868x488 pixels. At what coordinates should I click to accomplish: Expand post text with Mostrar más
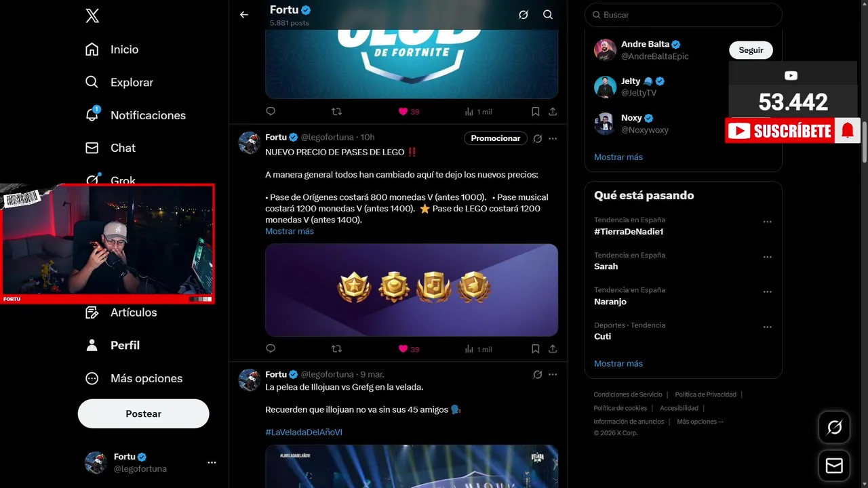[290, 231]
